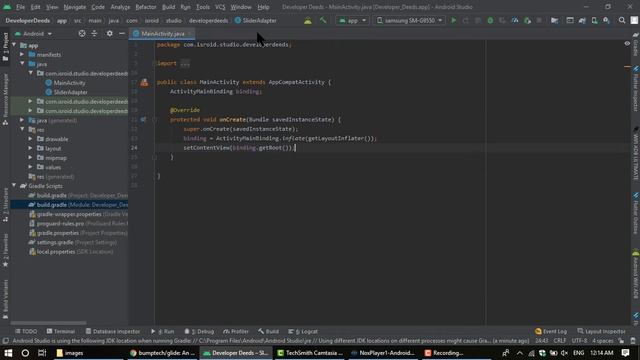Open the notification center icon
The height and width of the screenshot is (360, 640).
click(x=625, y=353)
